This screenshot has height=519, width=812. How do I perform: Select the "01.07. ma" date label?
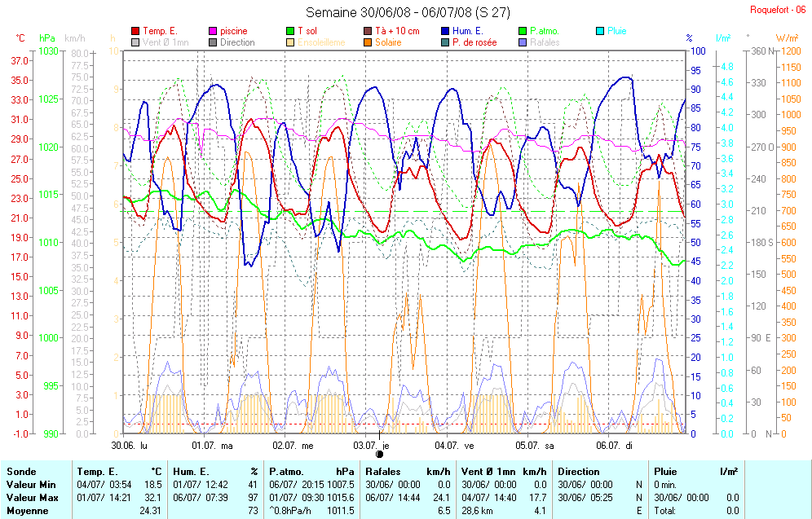click(x=212, y=446)
